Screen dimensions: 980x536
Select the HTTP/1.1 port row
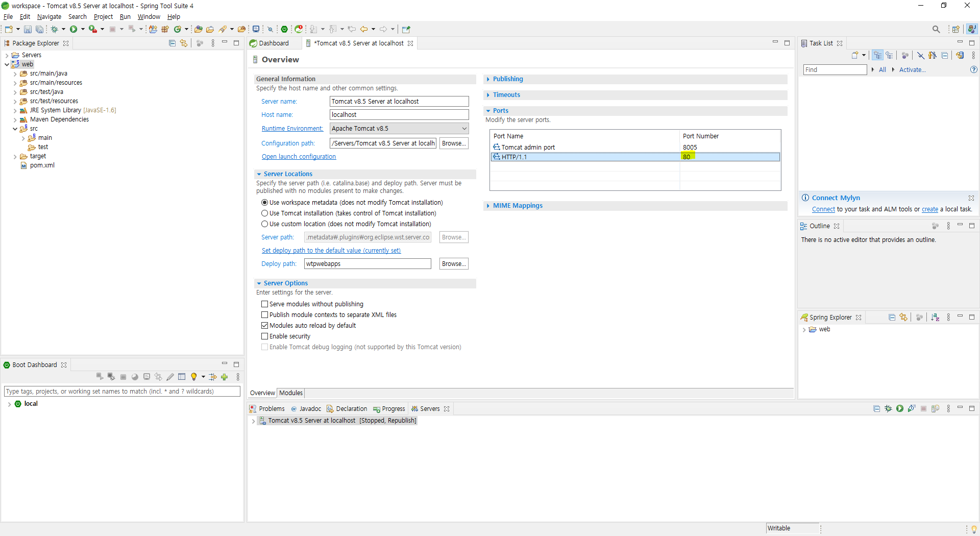click(x=635, y=157)
